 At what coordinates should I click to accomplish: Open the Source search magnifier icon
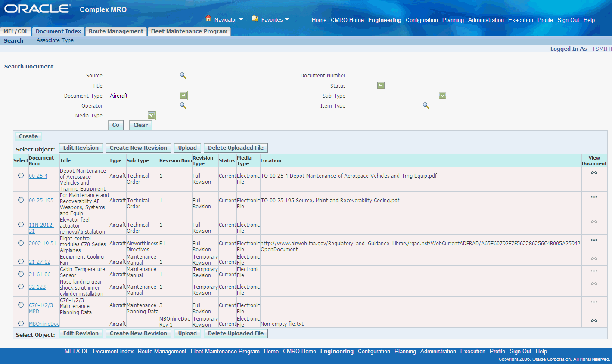[183, 76]
